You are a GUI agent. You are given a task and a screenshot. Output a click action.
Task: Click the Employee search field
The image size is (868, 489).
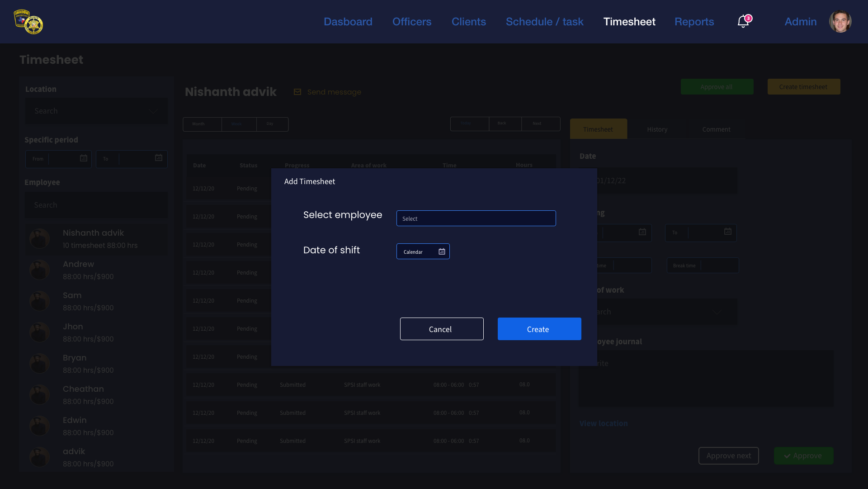click(96, 205)
